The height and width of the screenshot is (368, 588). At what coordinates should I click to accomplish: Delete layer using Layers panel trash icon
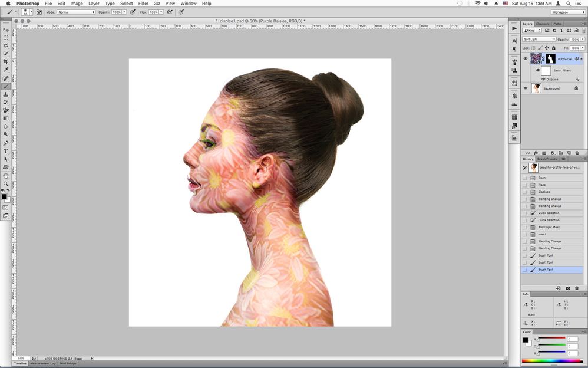pos(577,153)
